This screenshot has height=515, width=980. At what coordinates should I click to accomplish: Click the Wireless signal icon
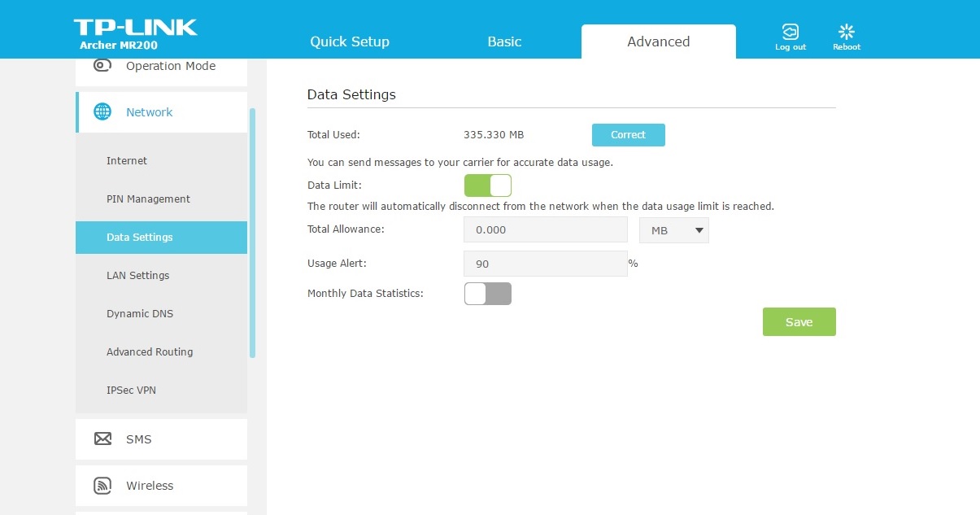click(102, 486)
